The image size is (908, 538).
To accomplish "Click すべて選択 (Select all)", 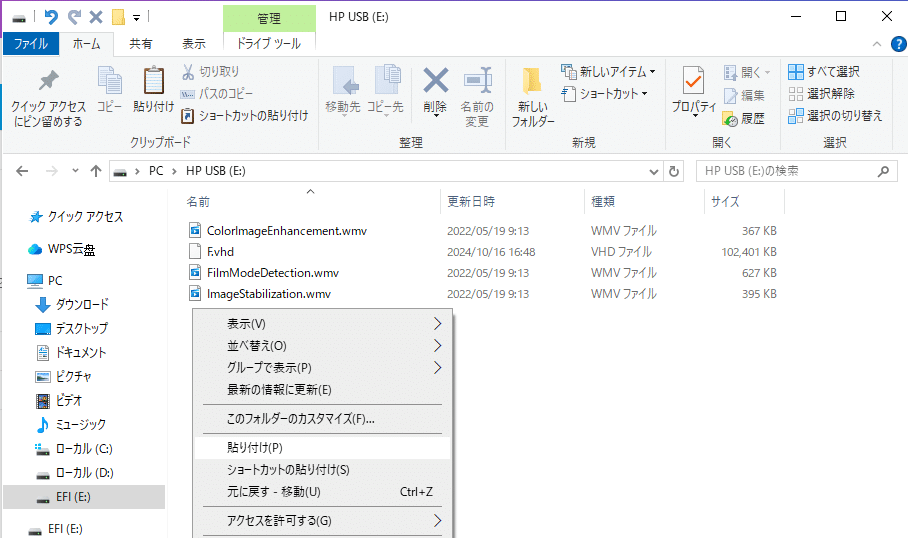I will [x=824, y=72].
